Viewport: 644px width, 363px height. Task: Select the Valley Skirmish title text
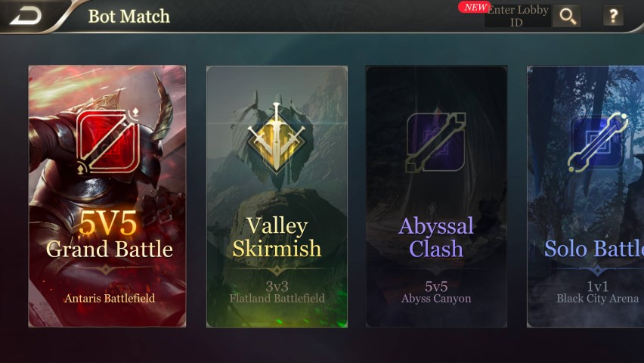(277, 237)
